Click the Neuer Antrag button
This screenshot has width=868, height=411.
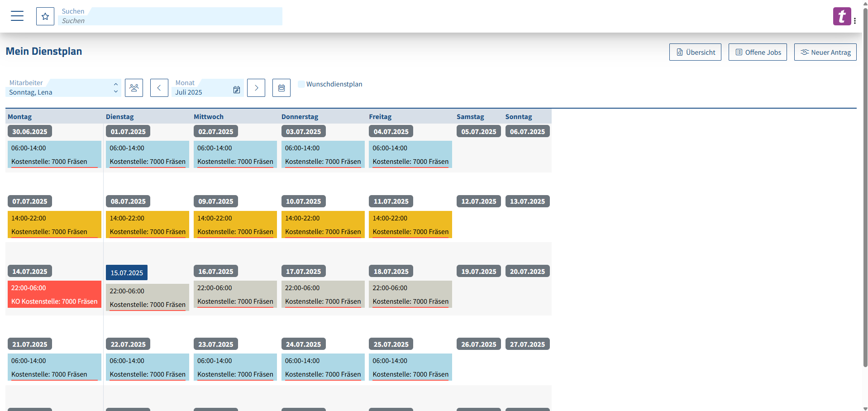pyautogui.click(x=825, y=52)
